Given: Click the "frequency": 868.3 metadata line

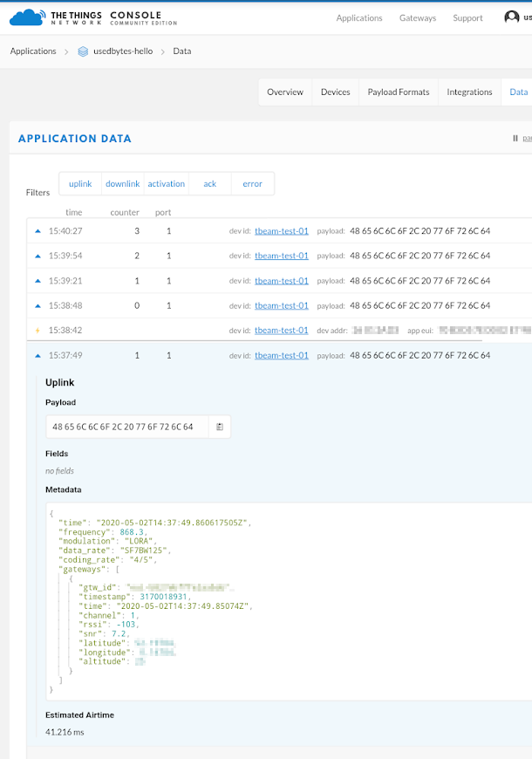Looking at the screenshot, I should coord(103,532).
